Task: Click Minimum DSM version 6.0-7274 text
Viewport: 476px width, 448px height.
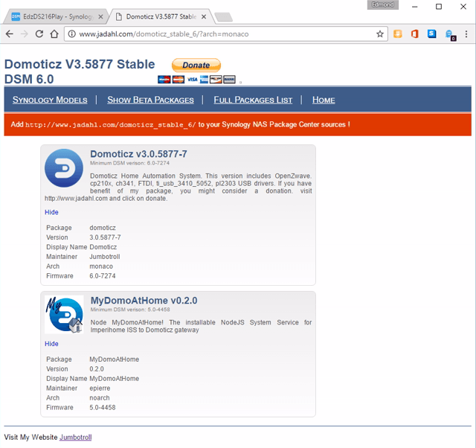Action: [x=129, y=163]
